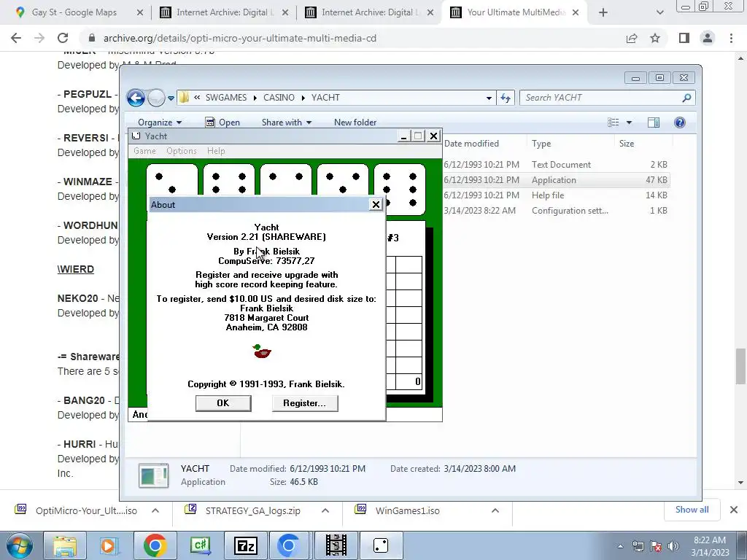Click the Explorer Forward arrow button

point(156,98)
